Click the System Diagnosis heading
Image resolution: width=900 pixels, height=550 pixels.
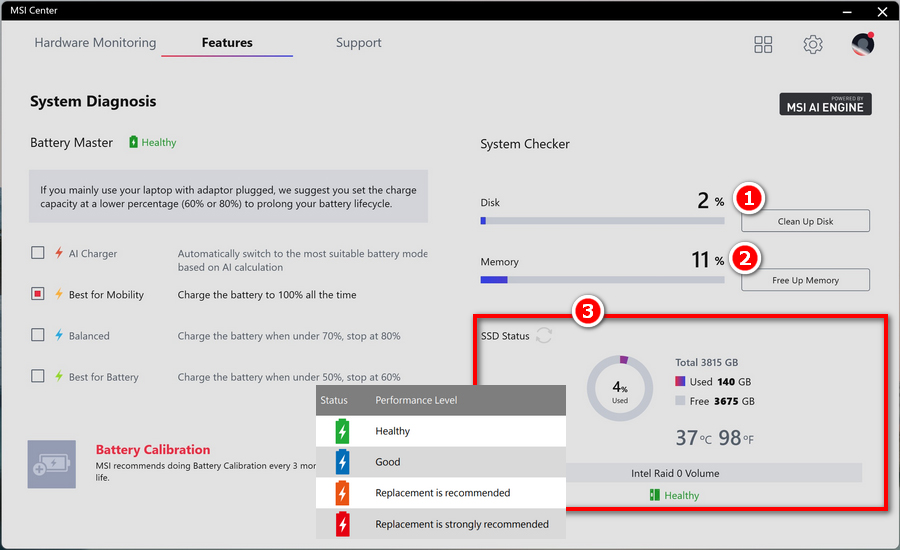[93, 101]
